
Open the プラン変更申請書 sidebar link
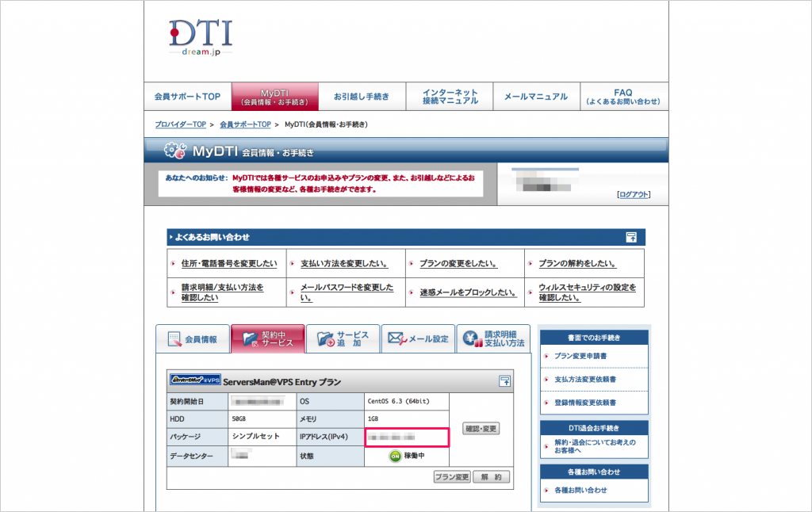coord(580,356)
